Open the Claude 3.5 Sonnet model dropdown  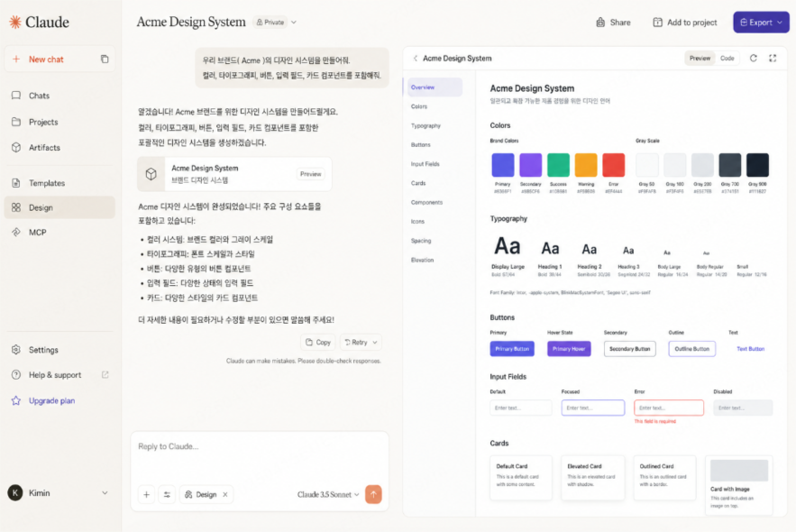point(328,494)
